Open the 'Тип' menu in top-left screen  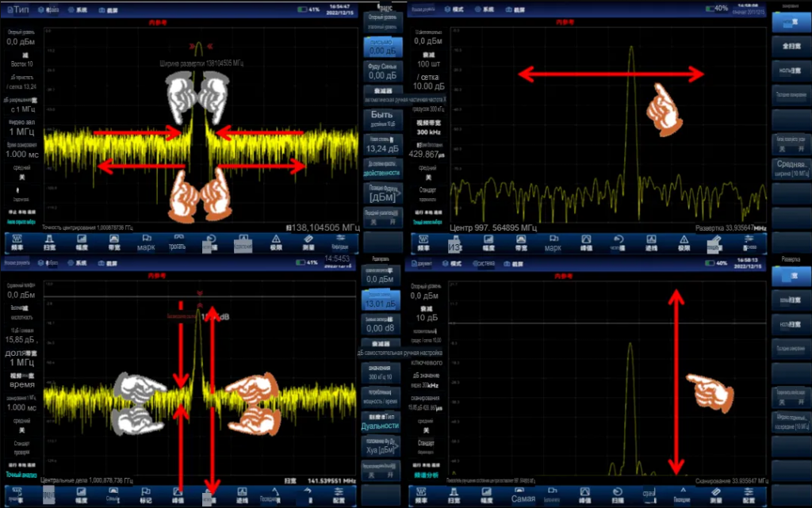click(x=18, y=10)
